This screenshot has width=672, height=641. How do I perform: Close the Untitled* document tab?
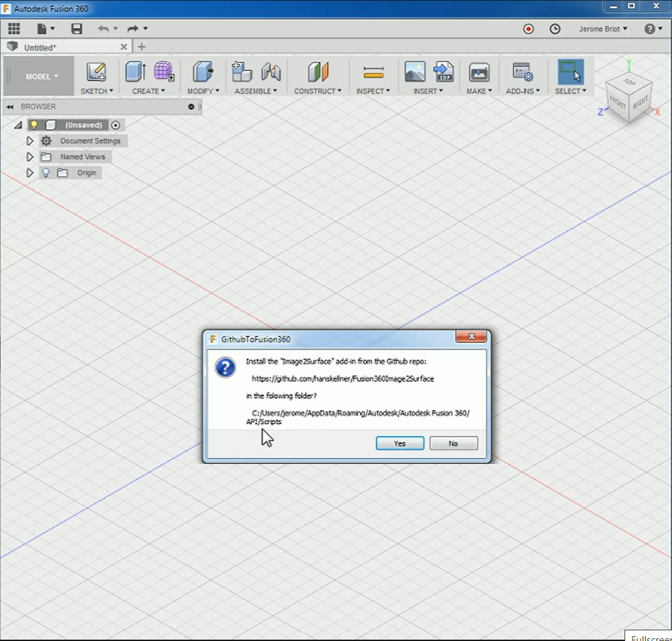point(124,47)
